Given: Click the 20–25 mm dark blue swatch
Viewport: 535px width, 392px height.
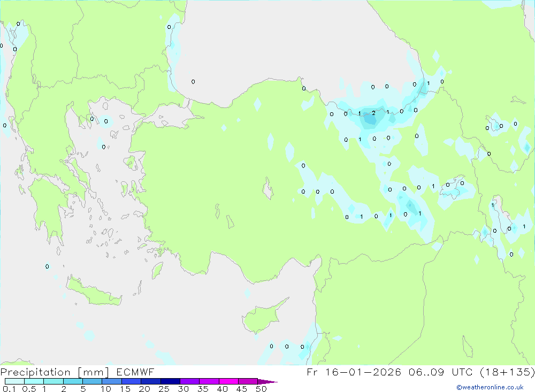Looking at the screenshot, I should tap(150, 381).
